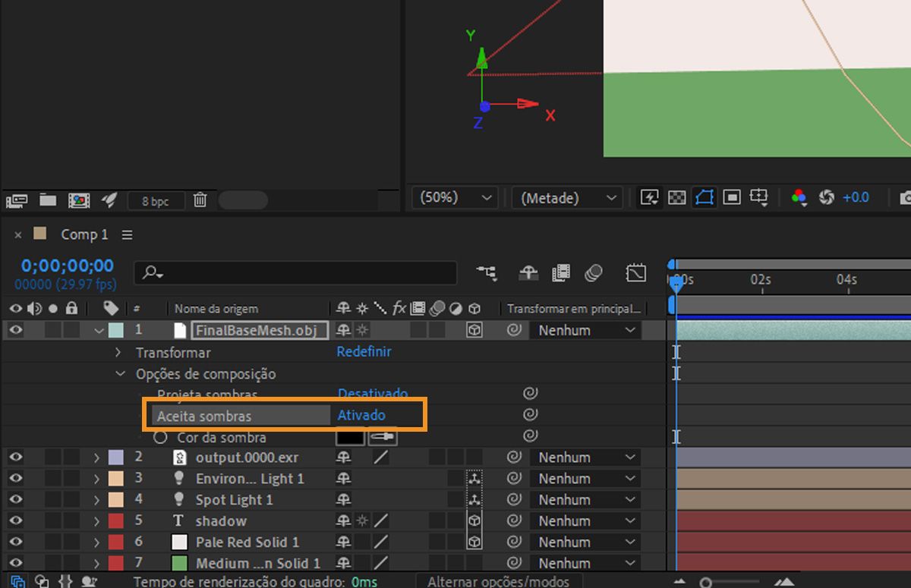Disable Aceita sombras by clicking Ativado
Viewport: 911px width, 588px height.
362,415
